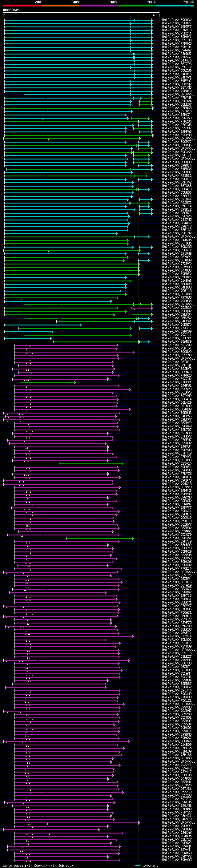Click the query label AU089621
197x868 pixels.
pyautogui.click(x=11, y=10)
